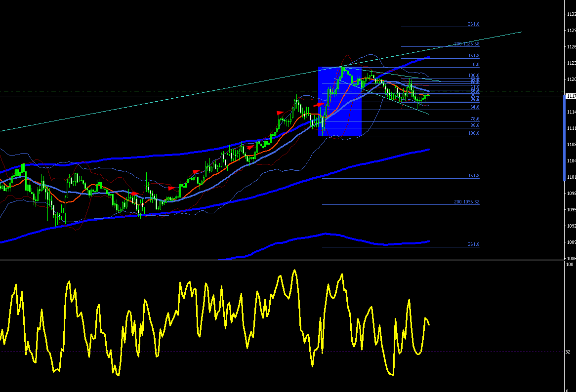Select the highlighted current price tag on axis

571,96
